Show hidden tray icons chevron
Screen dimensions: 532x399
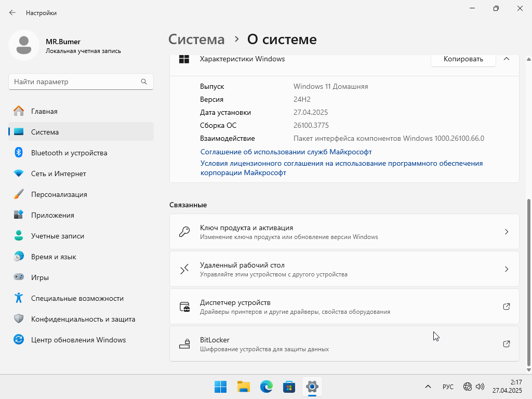tap(428, 387)
